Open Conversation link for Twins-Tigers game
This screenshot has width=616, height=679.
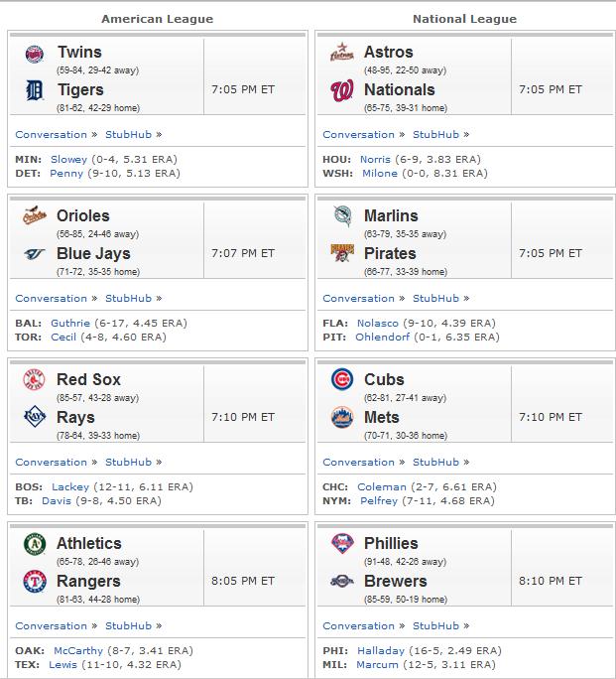pos(51,135)
